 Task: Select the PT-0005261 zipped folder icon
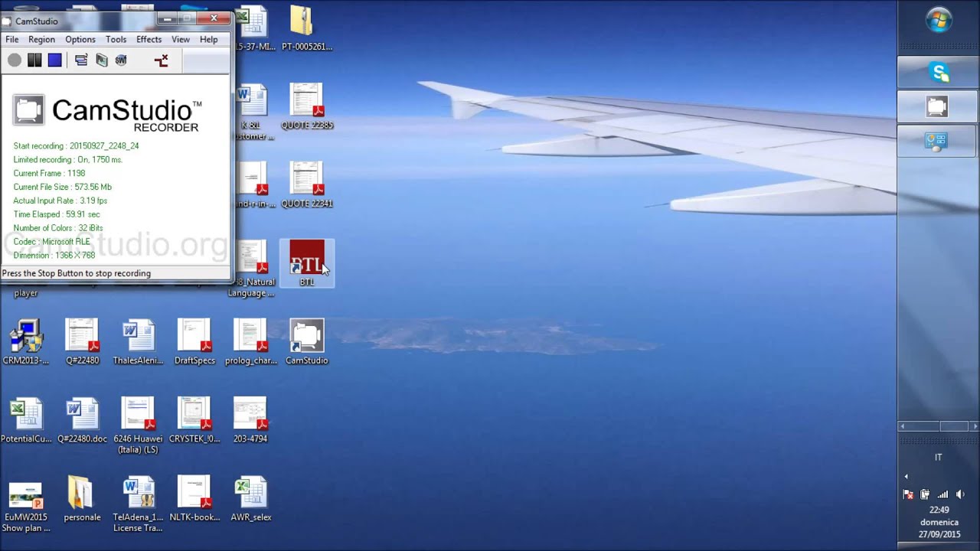[x=307, y=28]
